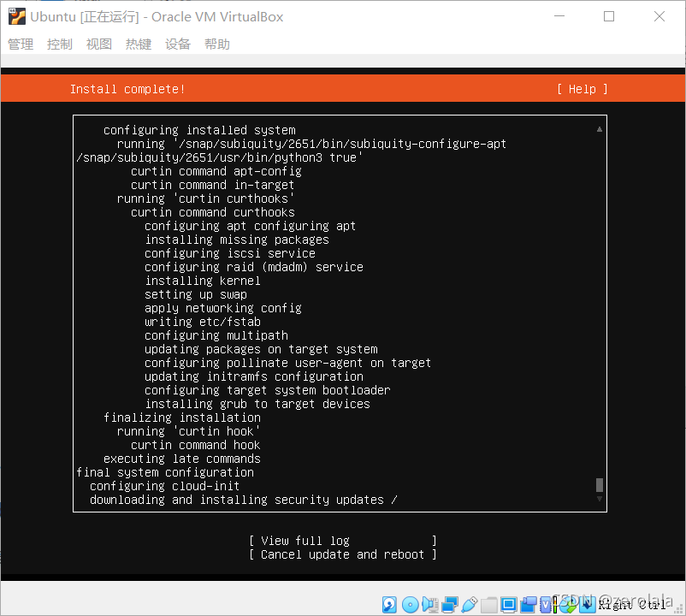The width and height of the screenshot is (686, 616).
Task: Click the log scrollbar down arrow
Action: 600,499
